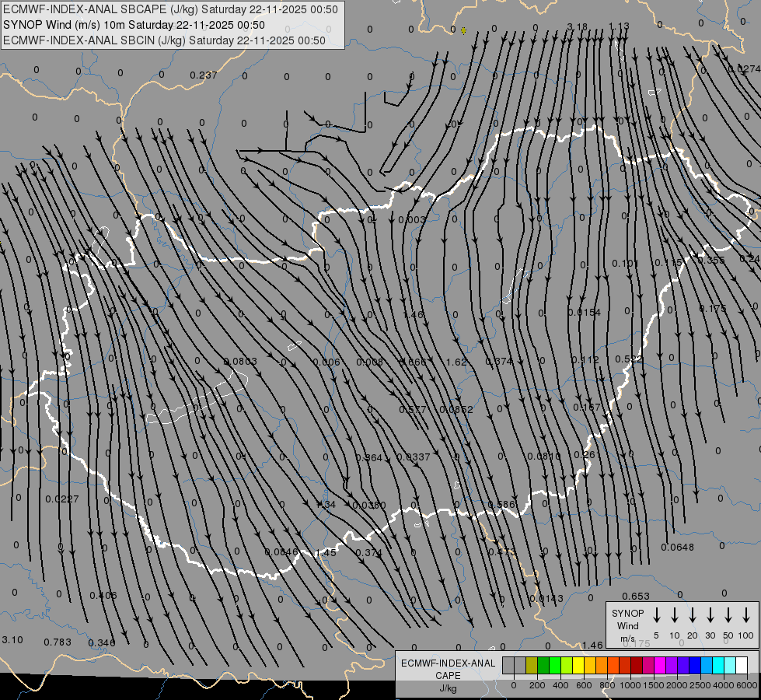The width and height of the screenshot is (761, 700).
Task: Click the 20 m/s wind arrow in legend
Action: pos(693,615)
